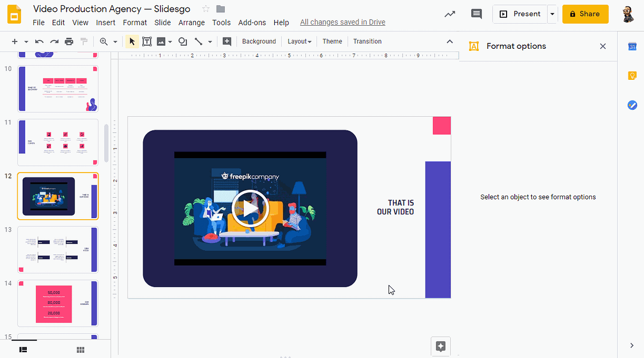
Task: Open the Insert menu
Action: click(106, 23)
